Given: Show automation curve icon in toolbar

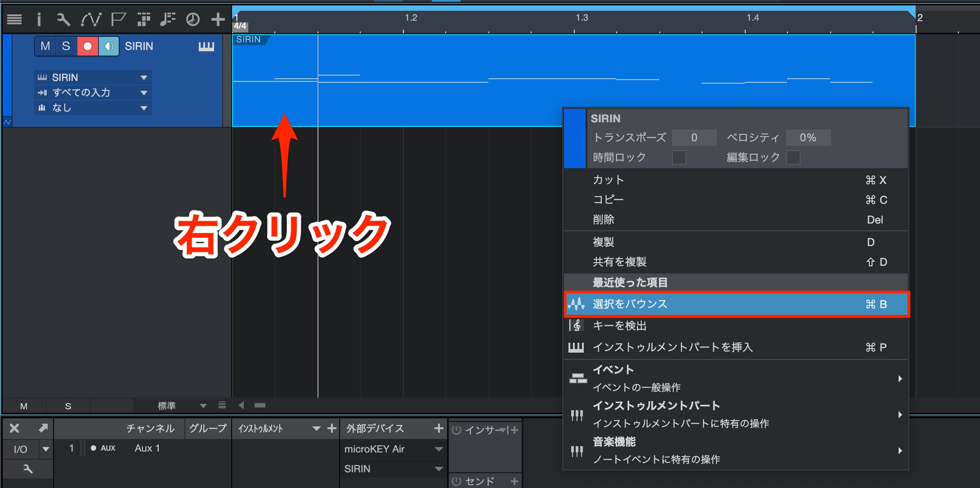Looking at the screenshot, I should click(x=91, y=19).
